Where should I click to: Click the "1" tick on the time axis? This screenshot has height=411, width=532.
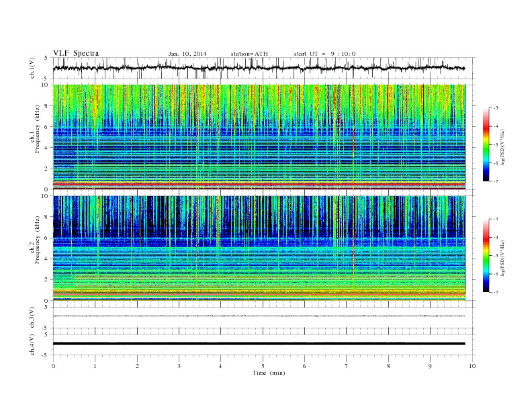[95, 366]
